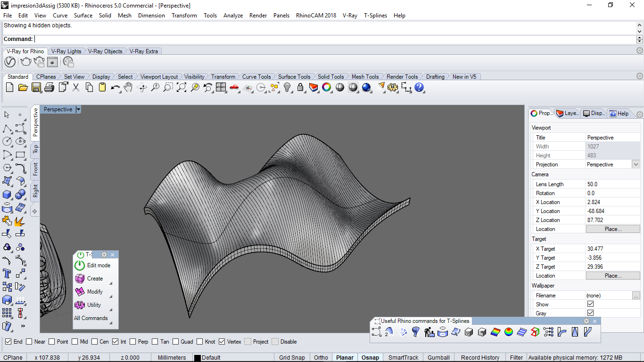Click the Open file folder icon

coord(23,87)
